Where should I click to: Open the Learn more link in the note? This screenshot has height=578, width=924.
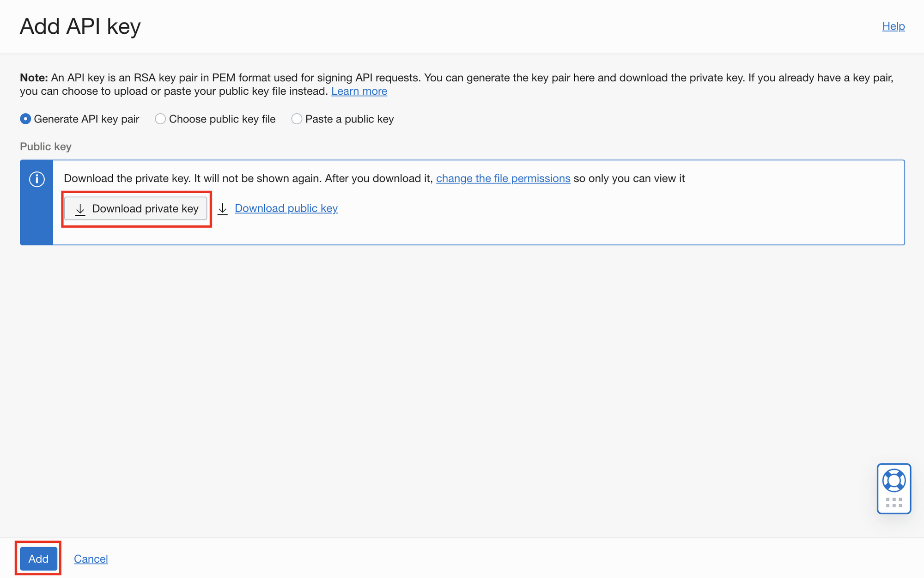click(359, 91)
